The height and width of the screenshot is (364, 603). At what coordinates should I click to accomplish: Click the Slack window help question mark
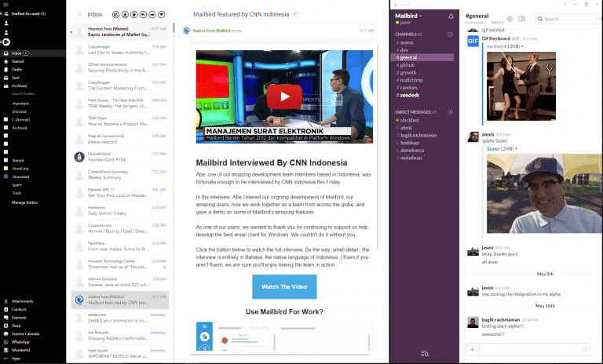click(x=565, y=5)
